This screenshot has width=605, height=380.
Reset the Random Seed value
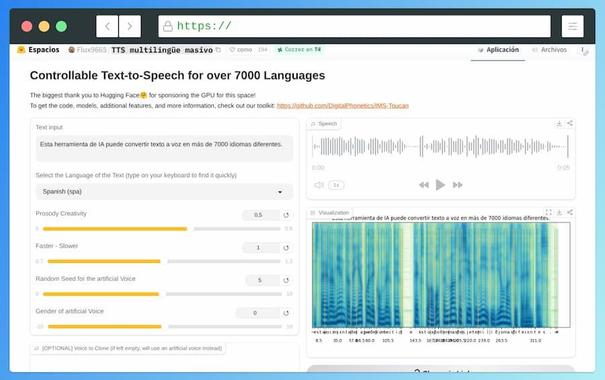tap(286, 280)
